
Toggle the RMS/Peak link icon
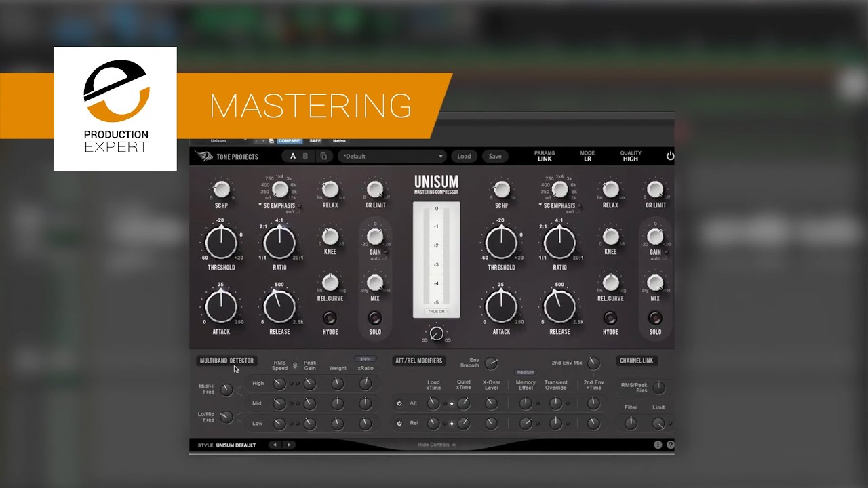[295, 365]
